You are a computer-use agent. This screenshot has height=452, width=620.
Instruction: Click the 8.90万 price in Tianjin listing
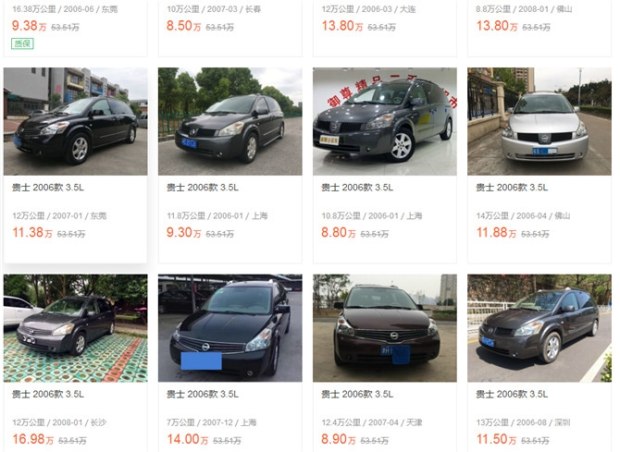point(338,439)
